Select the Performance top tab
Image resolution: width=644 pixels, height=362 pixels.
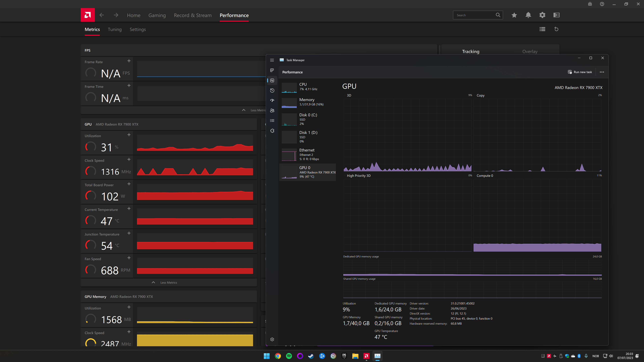click(234, 15)
